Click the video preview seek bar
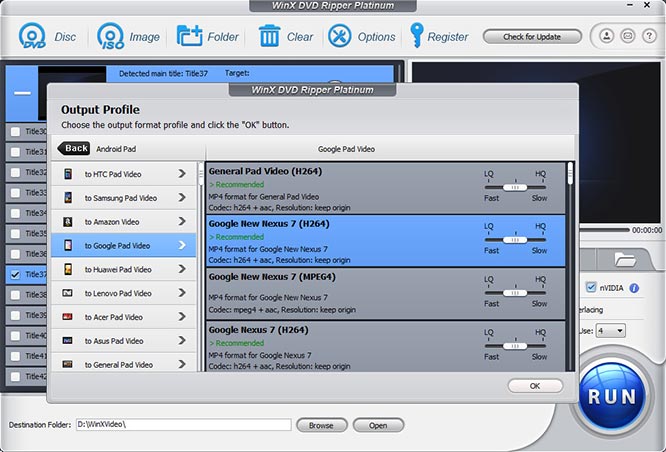 tap(605, 230)
